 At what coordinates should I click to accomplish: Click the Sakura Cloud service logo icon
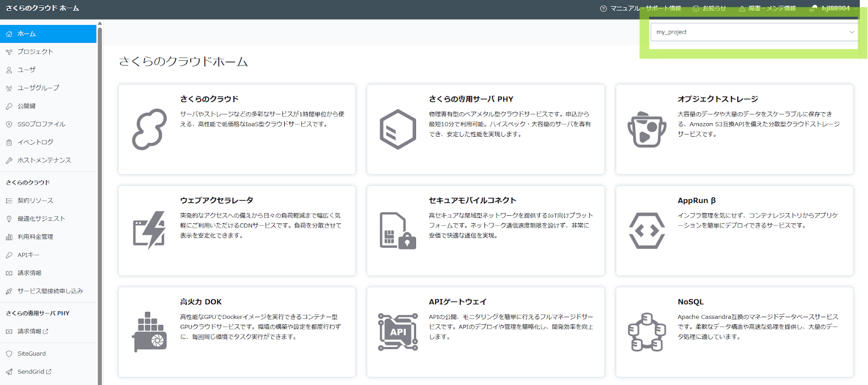(149, 129)
